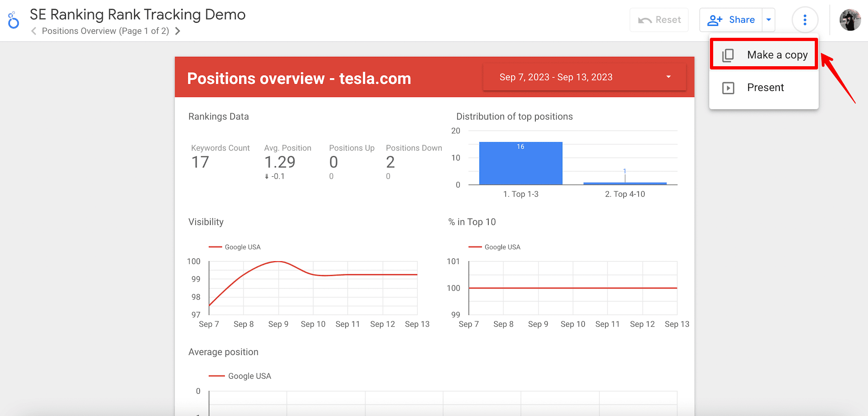The height and width of the screenshot is (416, 868).
Task: Click the add-person icon on Share
Action: (715, 20)
